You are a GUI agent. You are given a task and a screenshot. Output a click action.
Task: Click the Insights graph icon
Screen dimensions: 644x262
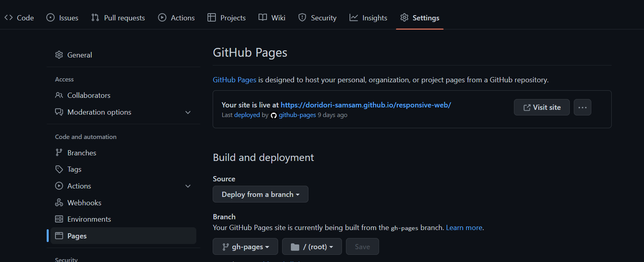pyautogui.click(x=354, y=18)
